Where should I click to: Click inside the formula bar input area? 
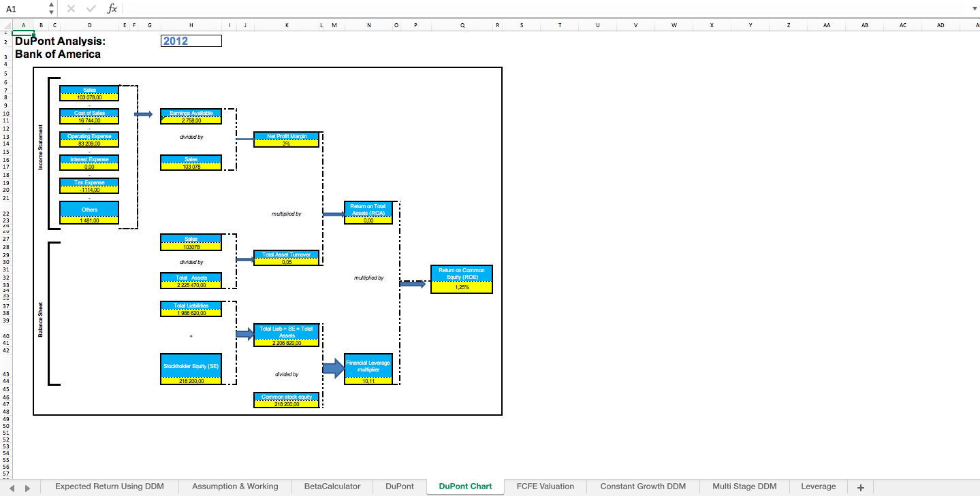545,9
